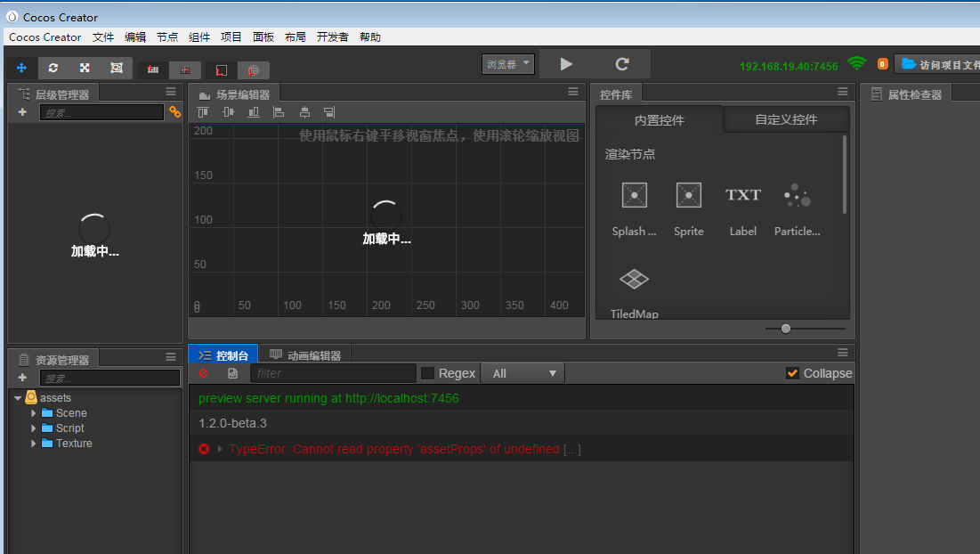Create an asset with assets plus button
The width and height of the screenshot is (980, 554).
click(22, 377)
